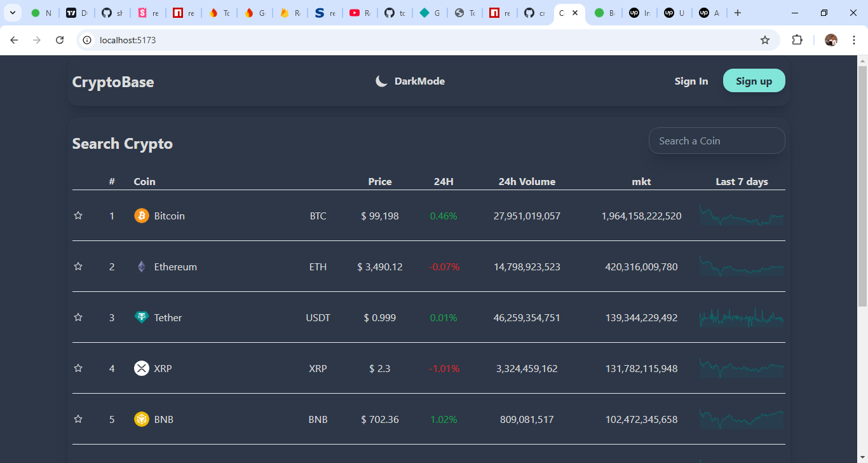The image size is (868, 463).
Task: Switch to the first green 'N' tab
Action: [41, 13]
